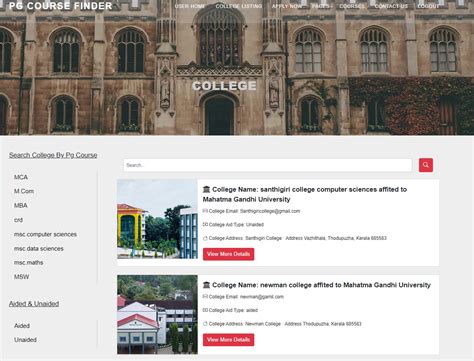Screen dimensions: 474x361
Task: Click the Santhigiricollege@gmail.com email text
Action: pos(270,211)
